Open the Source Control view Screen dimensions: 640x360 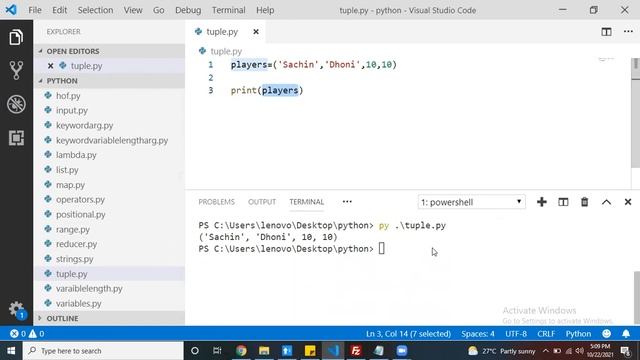click(16, 70)
